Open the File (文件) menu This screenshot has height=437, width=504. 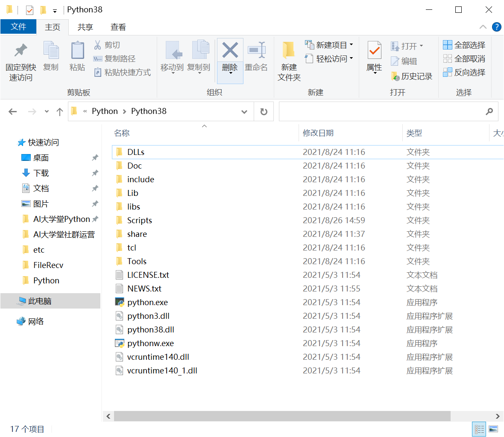[x=18, y=26]
